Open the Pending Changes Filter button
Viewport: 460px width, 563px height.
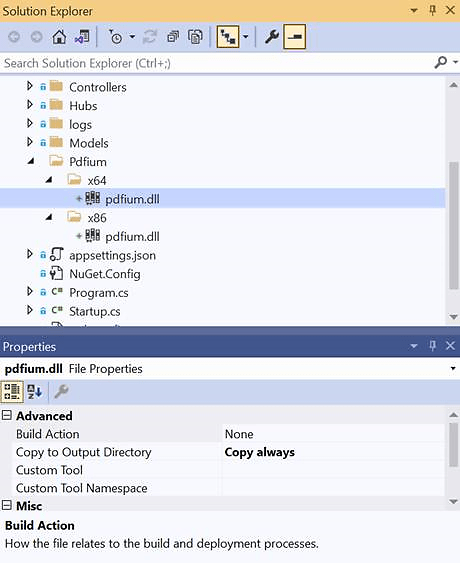pos(116,37)
